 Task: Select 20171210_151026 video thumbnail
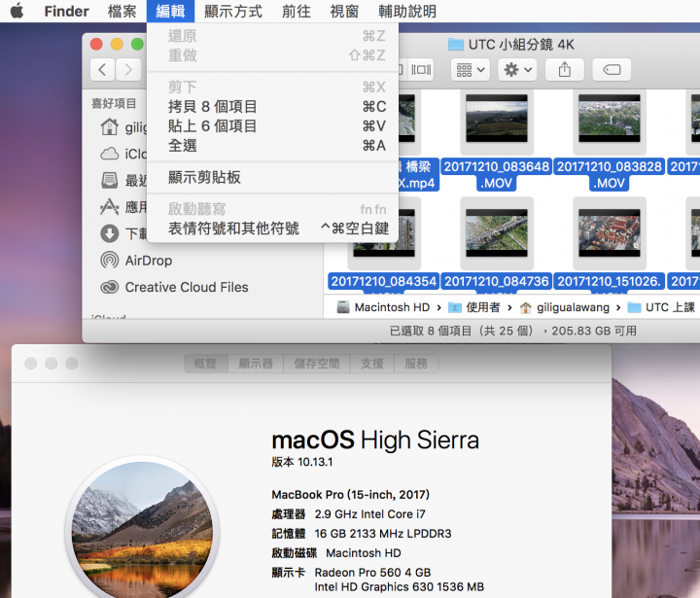coord(610,233)
